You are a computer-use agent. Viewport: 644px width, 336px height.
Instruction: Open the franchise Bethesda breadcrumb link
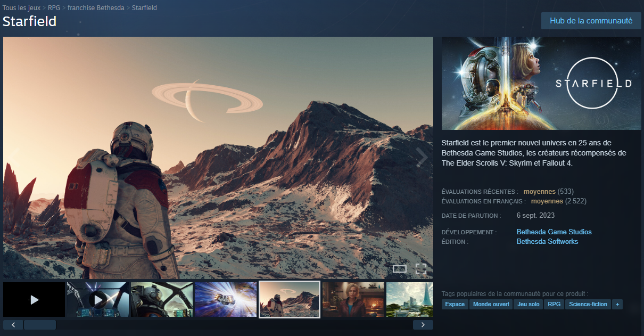coord(96,8)
